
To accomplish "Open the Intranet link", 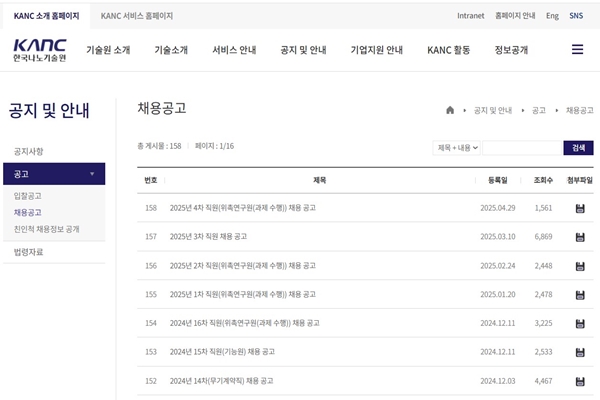I will pos(470,16).
